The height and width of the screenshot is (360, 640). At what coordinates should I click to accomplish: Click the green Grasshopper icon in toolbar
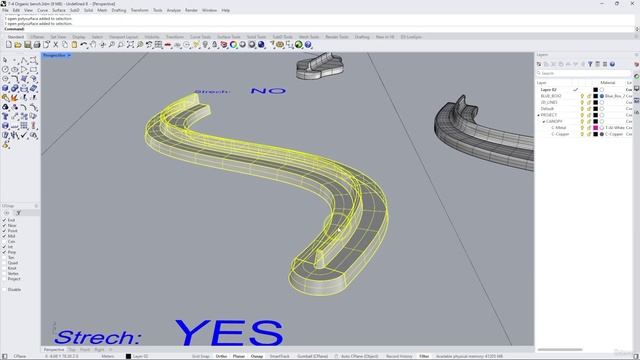(299, 45)
